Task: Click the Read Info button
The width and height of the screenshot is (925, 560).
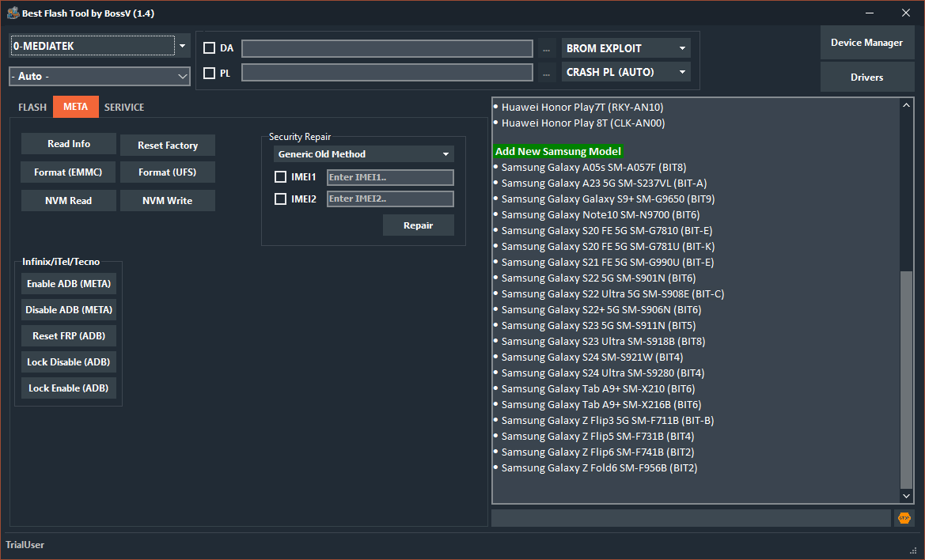Action: [67, 143]
